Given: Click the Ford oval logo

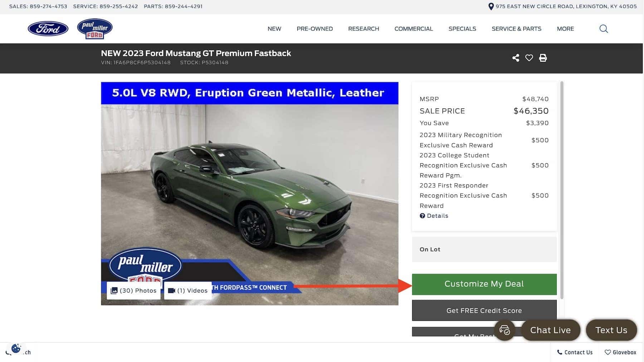Looking at the screenshot, I should click(48, 29).
